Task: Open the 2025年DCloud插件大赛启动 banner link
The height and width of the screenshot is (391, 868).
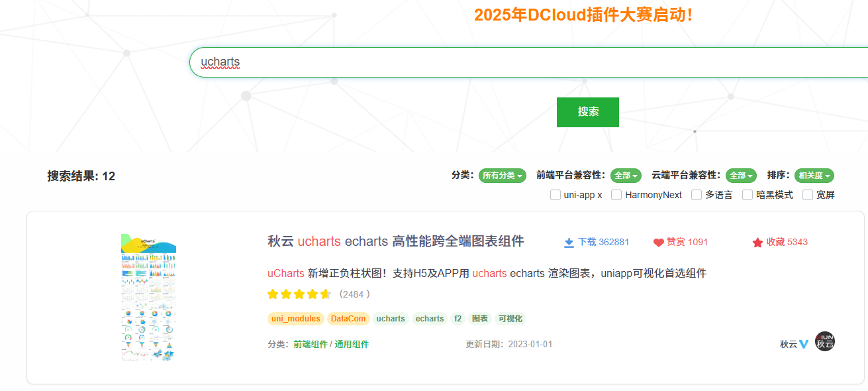Action: [x=584, y=15]
